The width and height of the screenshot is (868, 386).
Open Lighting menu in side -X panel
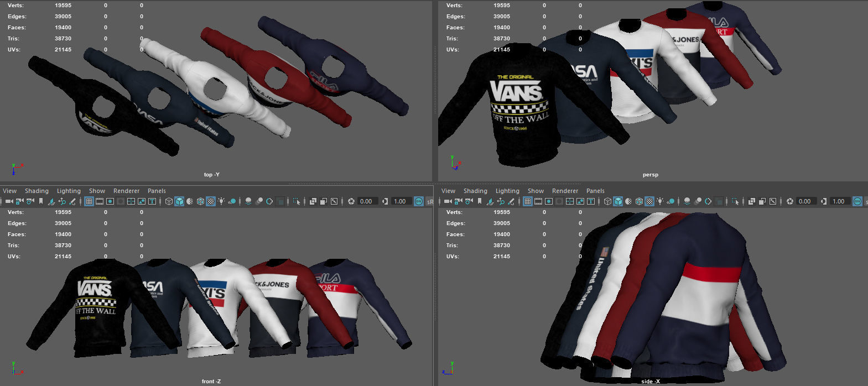(507, 191)
